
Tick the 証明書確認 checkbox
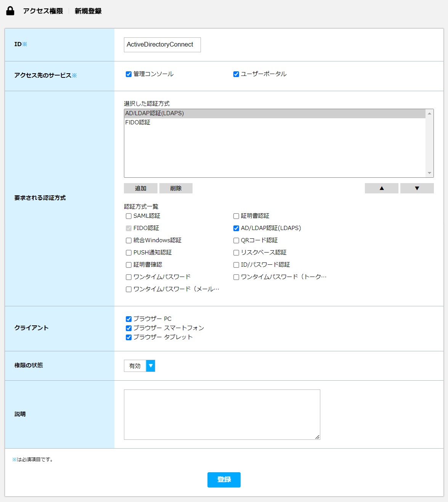pyautogui.click(x=129, y=265)
